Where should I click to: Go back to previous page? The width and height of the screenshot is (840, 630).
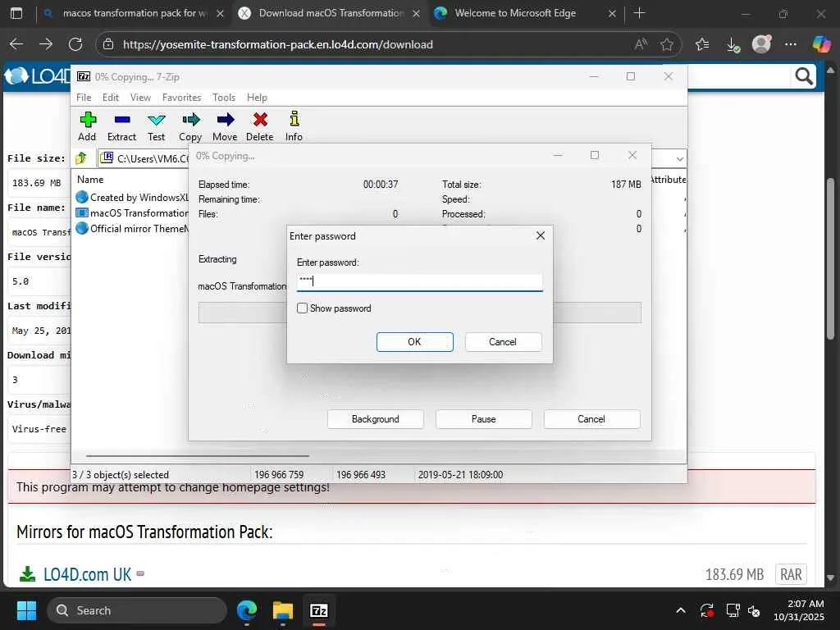click(16, 44)
